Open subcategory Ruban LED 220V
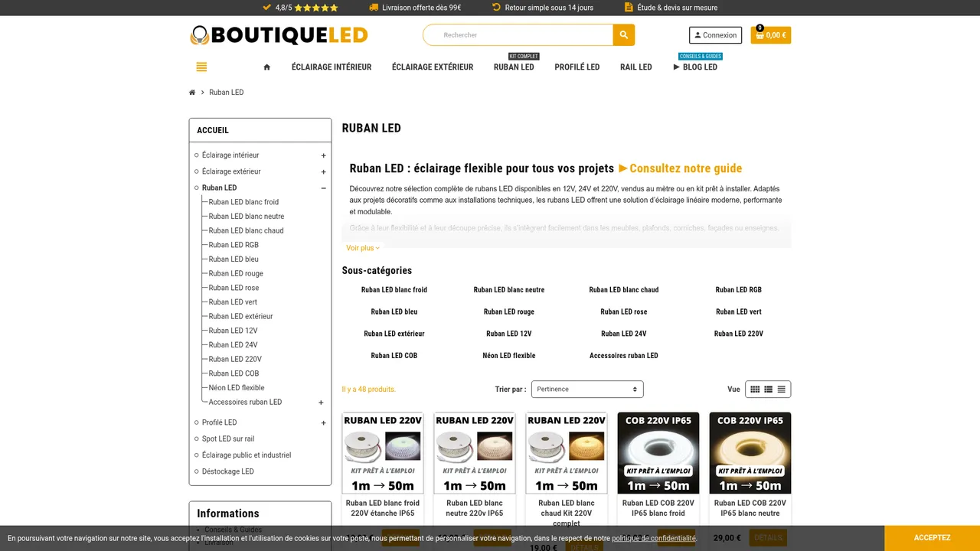 click(x=739, y=334)
